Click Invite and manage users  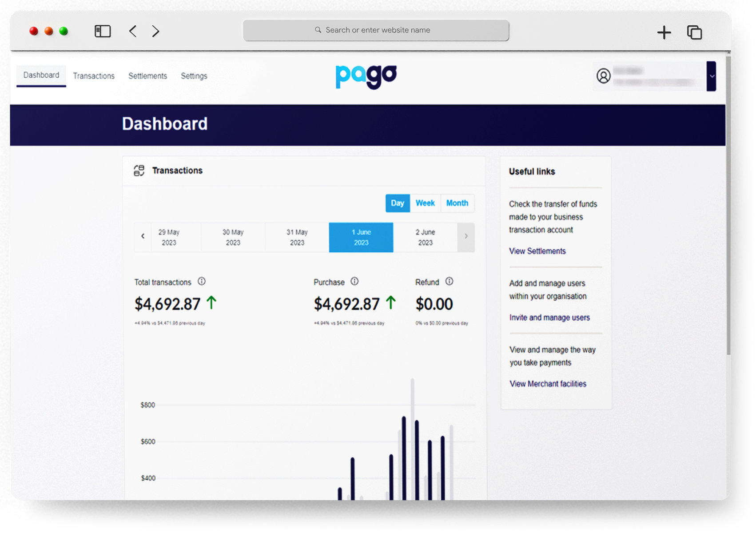point(549,317)
